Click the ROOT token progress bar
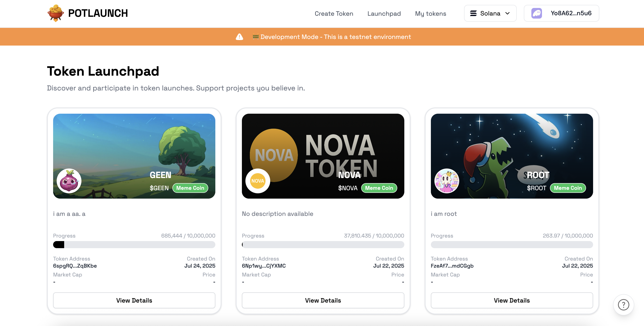Screen dimensions: 644x326 (512, 245)
